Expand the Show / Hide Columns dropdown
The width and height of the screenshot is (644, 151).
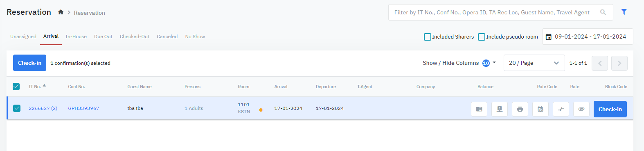(x=459, y=63)
